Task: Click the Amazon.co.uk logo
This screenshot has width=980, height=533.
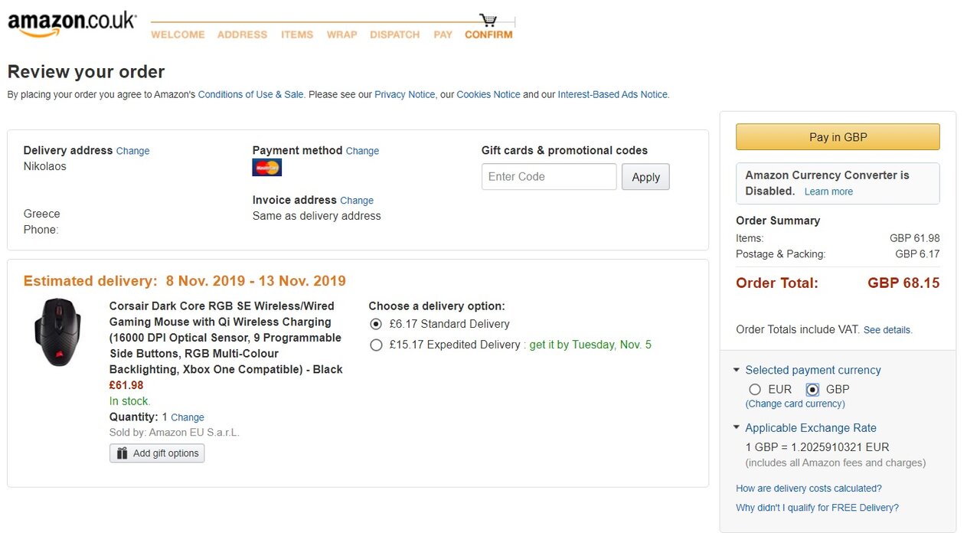Action: pos(71,24)
